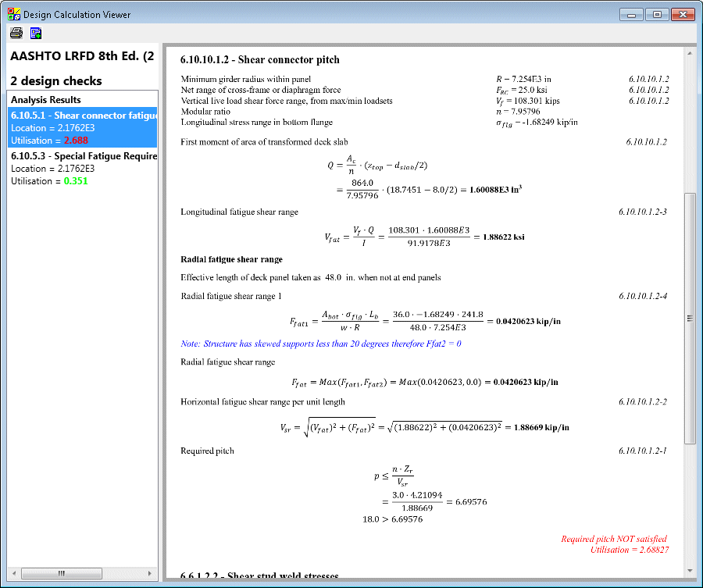Screen dimensions: 703x588
Task: Click the 6.10.10.1.2 Shear connector pitch heading
Action: coord(260,60)
